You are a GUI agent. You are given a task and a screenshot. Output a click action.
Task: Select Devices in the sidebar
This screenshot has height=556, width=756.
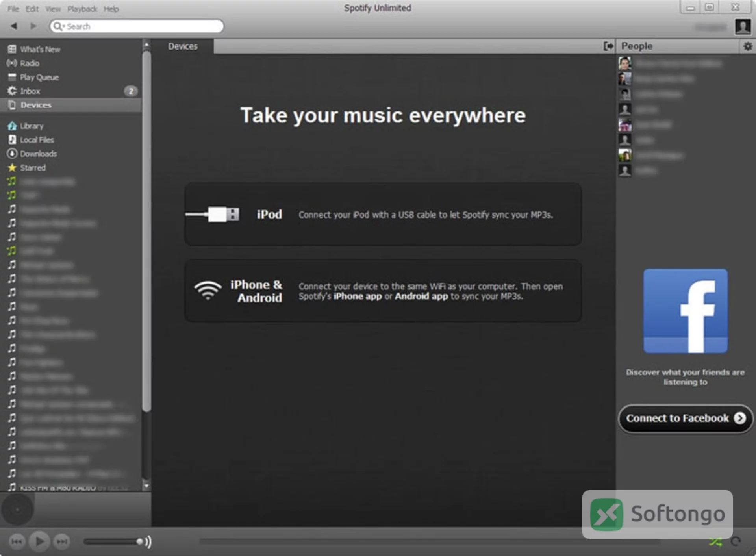coord(71,105)
